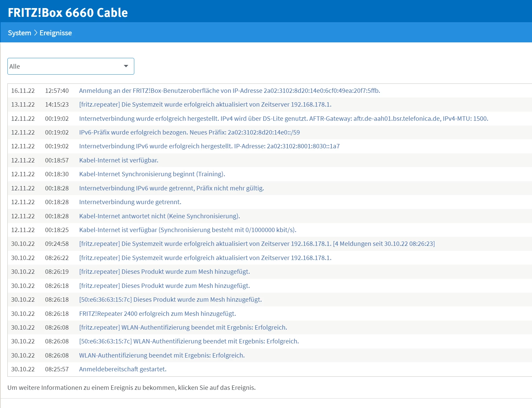Viewport: 532px width, 408px height.
Task: Open the plain WLAN-Authentifizierung beendet event
Action: (162, 356)
